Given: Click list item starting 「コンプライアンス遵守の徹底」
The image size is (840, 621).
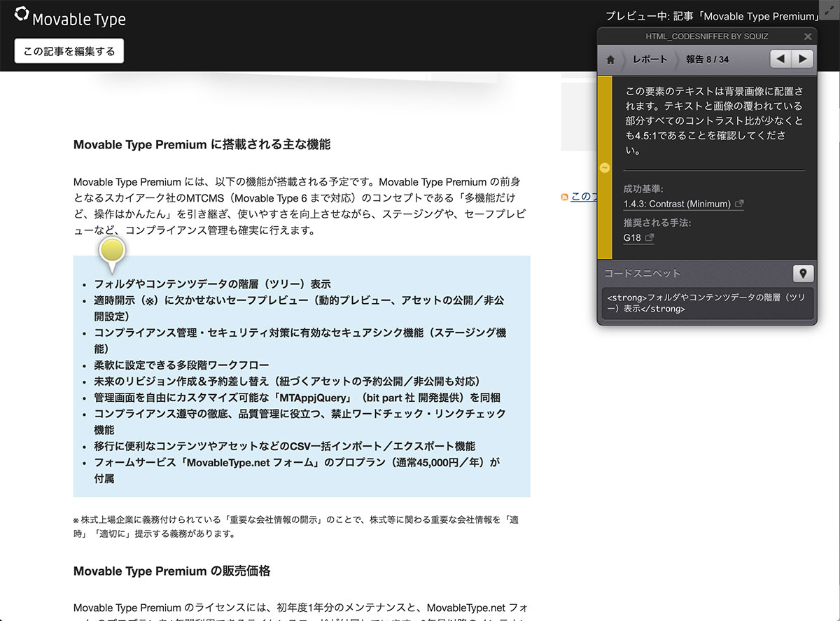Looking at the screenshot, I should point(300,421).
